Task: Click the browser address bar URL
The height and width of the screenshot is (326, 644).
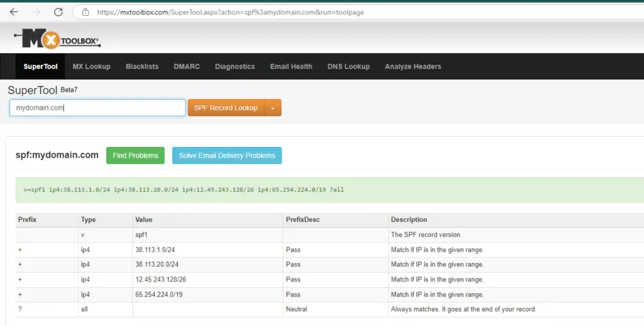Action: 230,13
